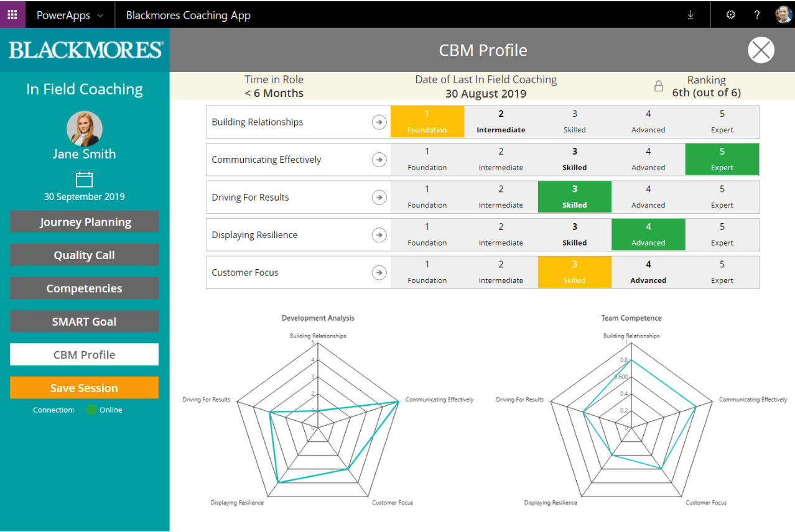Open the PowerApps waffle app launcher
This screenshot has height=532, width=795.
12,15
